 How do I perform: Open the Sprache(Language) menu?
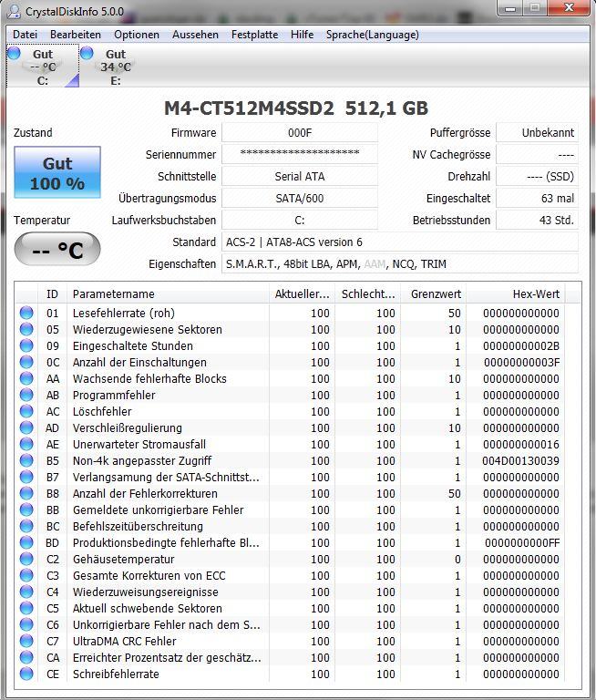pos(373,35)
